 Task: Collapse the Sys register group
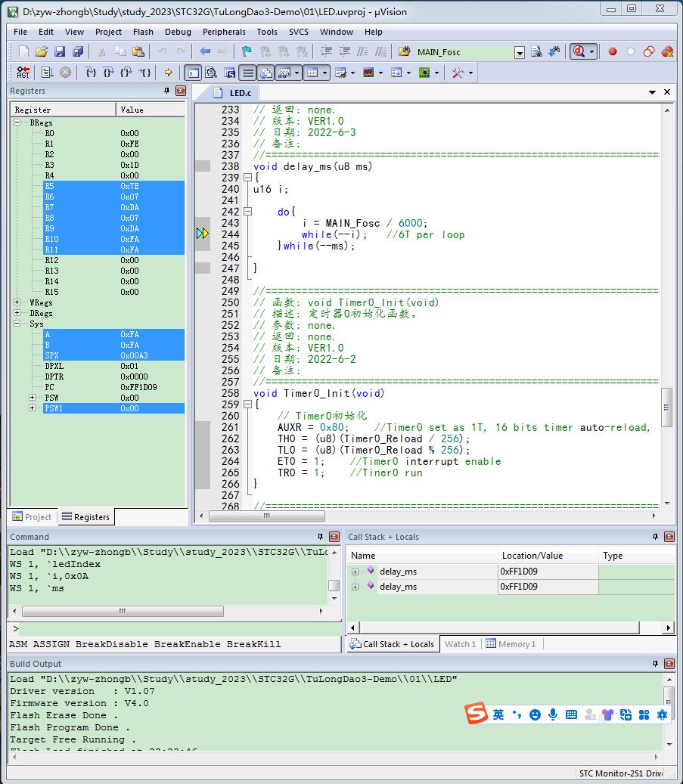pos(17,323)
